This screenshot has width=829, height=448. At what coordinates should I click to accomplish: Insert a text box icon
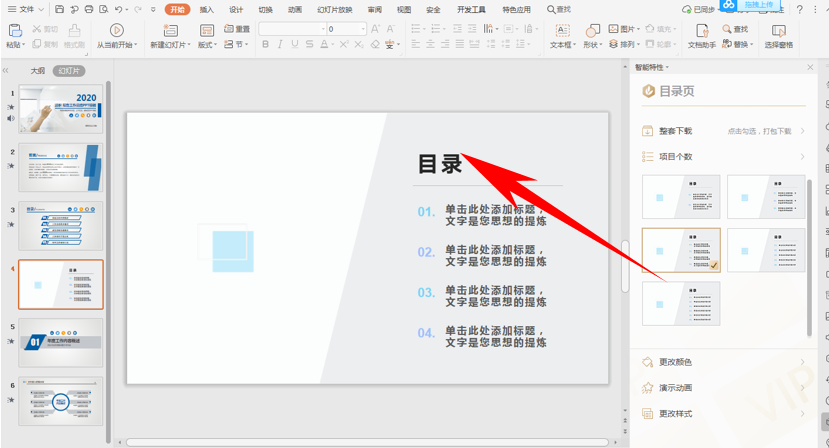[x=563, y=31]
